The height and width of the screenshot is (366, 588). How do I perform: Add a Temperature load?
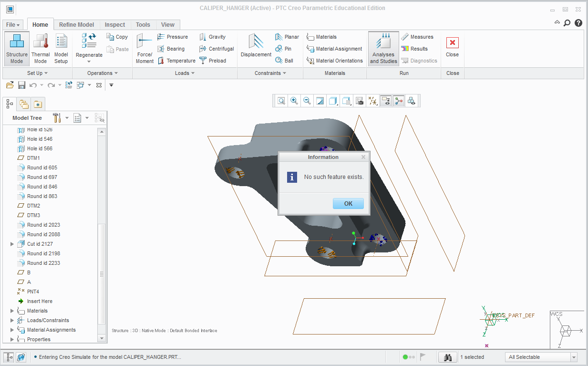[x=176, y=61]
